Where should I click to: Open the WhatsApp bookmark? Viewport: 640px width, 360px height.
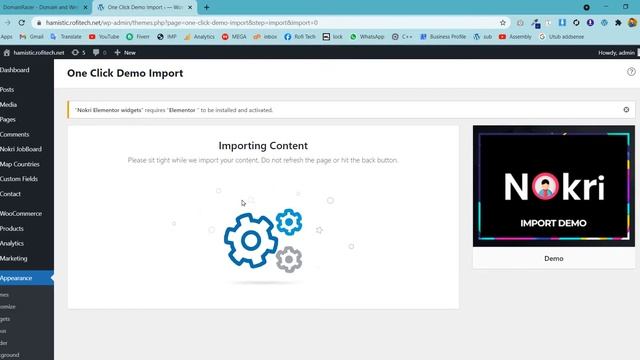point(367,37)
